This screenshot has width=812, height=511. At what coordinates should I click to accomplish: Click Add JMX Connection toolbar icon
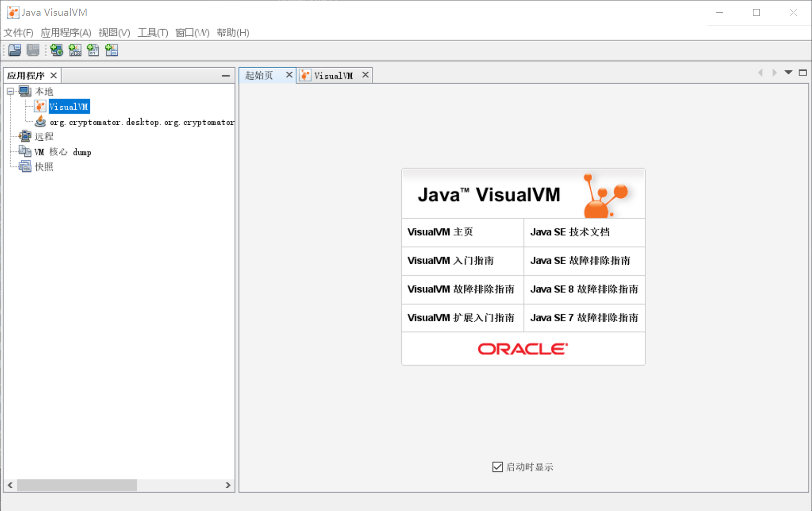point(75,50)
